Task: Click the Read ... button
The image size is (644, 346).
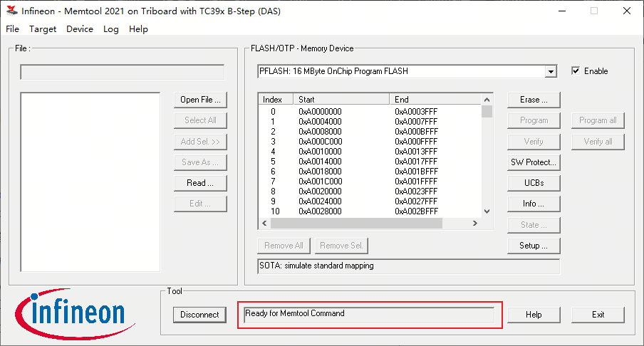Action: coord(200,183)
